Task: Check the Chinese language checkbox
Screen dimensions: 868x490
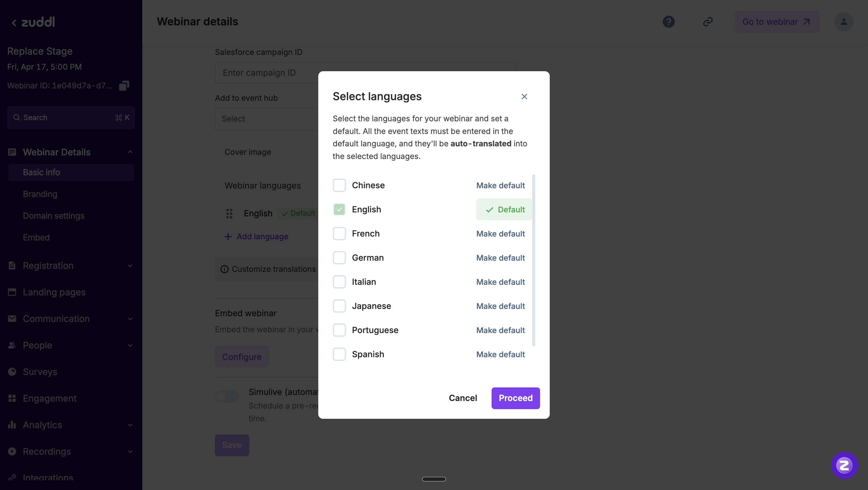Action: pyautogui.click(x=339, y=186)
